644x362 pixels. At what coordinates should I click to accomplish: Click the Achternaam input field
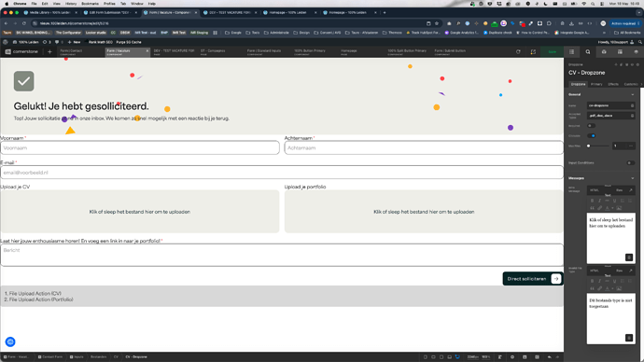(x=424, y=147)
